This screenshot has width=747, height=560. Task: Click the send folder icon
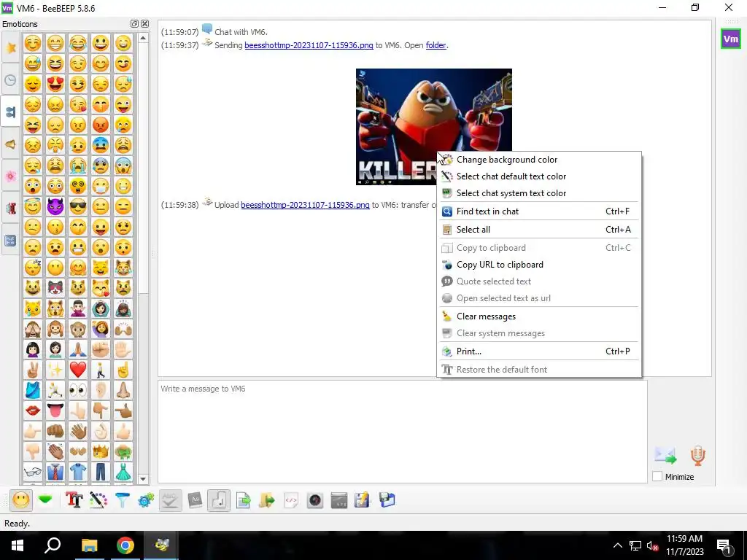tap(267, 500)
